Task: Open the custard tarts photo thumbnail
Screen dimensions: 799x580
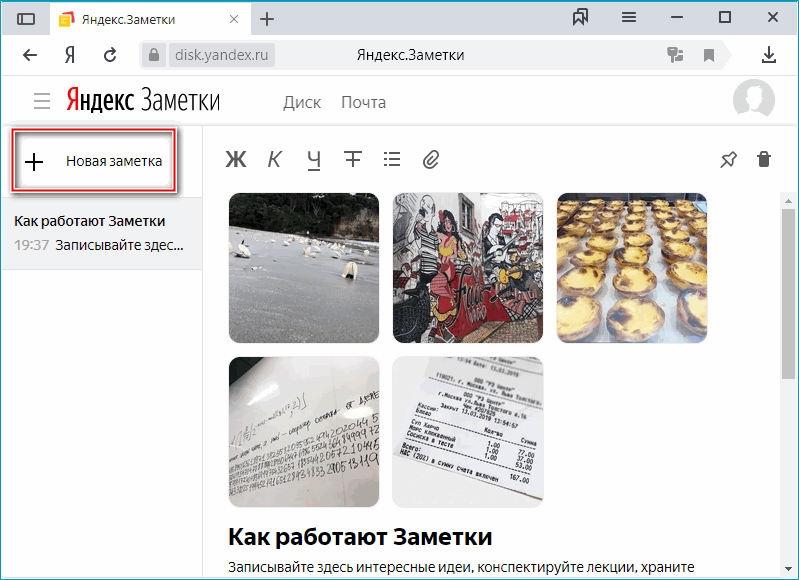Action: coord(632,268)
